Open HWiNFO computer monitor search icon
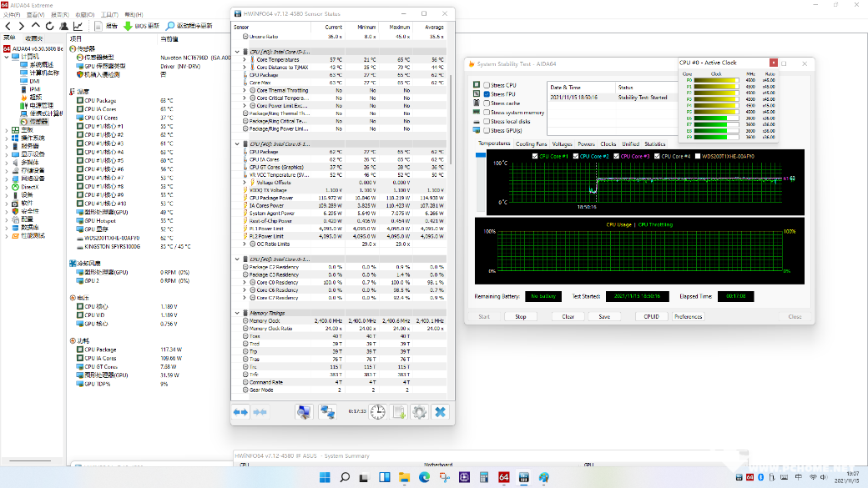Viewport: 868px width, 488px height. pos(304,412)
